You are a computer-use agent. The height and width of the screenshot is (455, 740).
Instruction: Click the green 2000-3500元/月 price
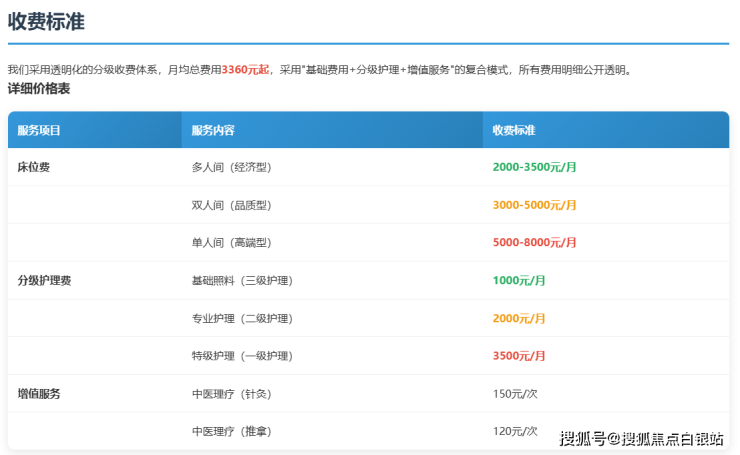(534, 167)
